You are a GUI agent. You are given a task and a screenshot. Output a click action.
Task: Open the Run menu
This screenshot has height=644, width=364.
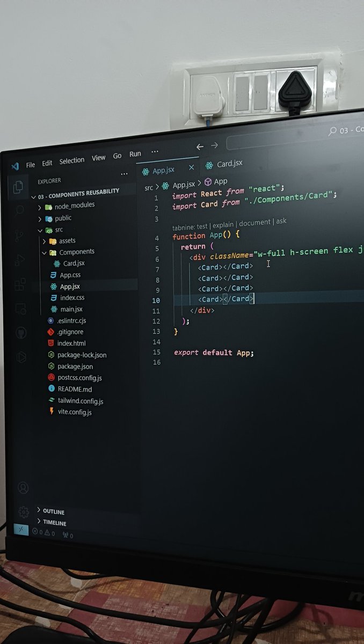[135, 154]
